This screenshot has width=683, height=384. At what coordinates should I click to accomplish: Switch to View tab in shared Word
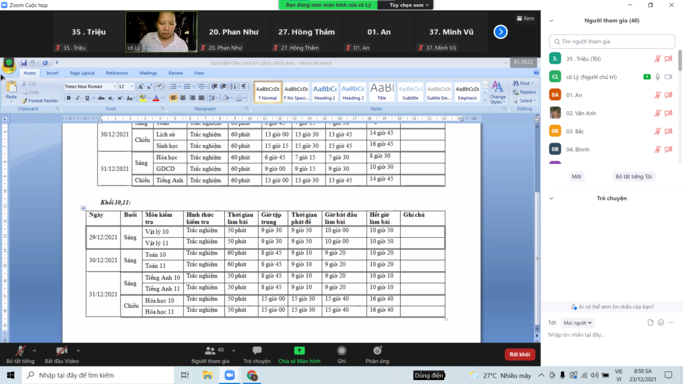pos(199,73)
